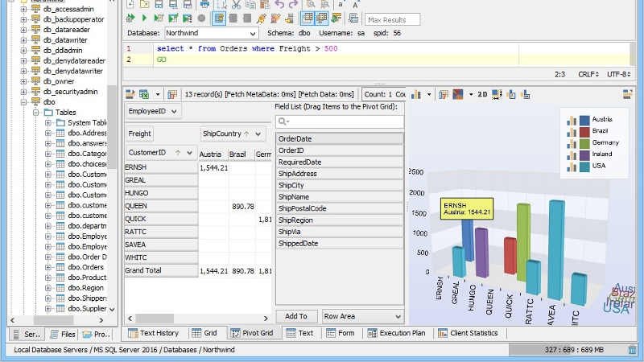644x362 pixels.
Task: Click the purple Redo arrow icon
Action: [x=293, y=5]
